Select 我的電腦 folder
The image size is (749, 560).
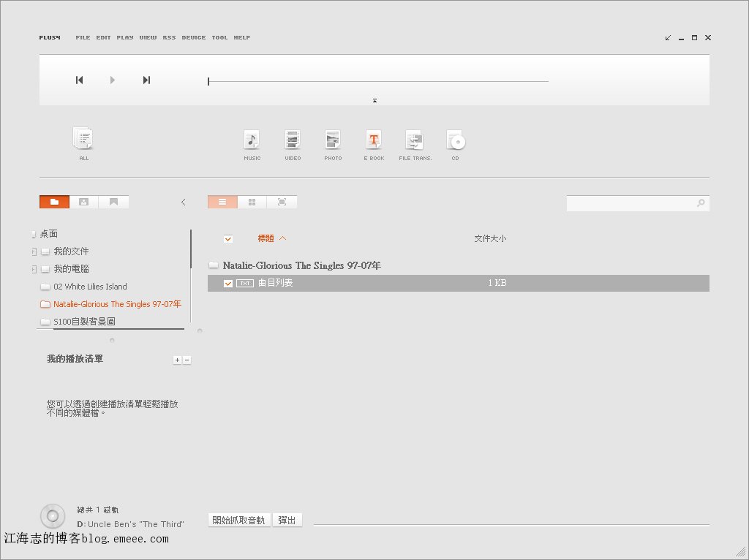71,269
